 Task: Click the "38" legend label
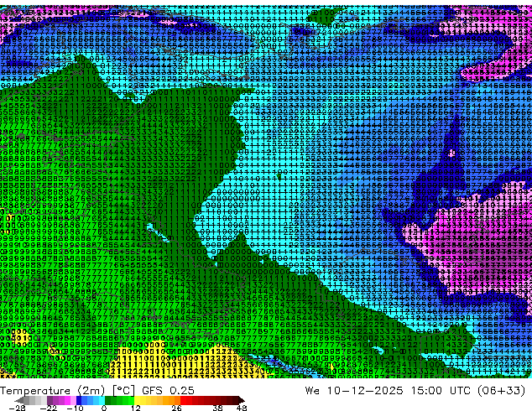(218, 408)
